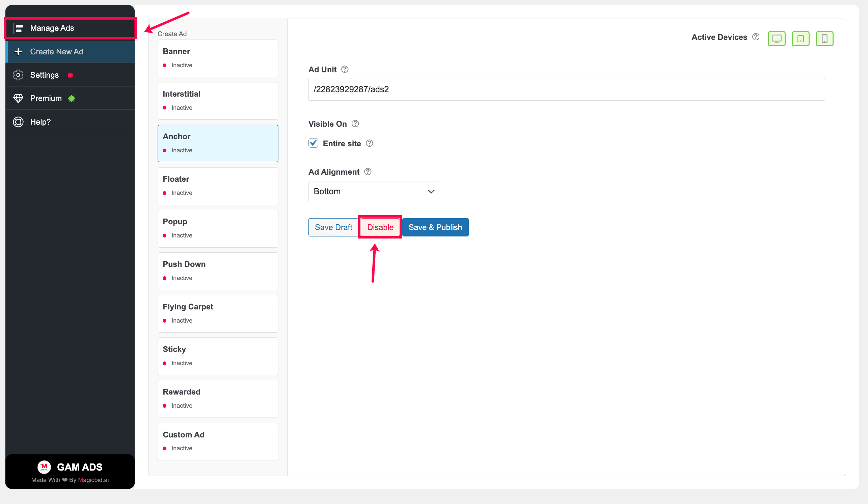
Task: Click the Manage Ads list icon
Action: pos(19,28)
